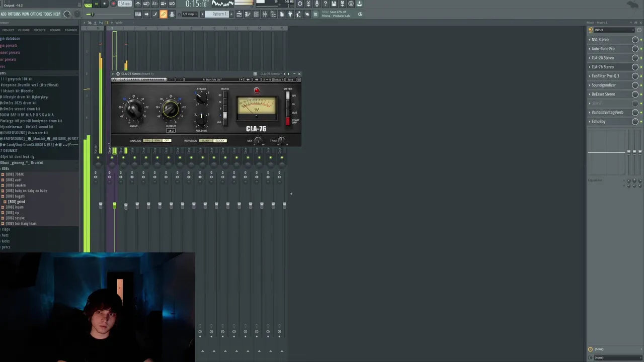Open the mixer view icon in toolbar
The height and width of the screenshot is (362, 644).
(x=265, y=14)
